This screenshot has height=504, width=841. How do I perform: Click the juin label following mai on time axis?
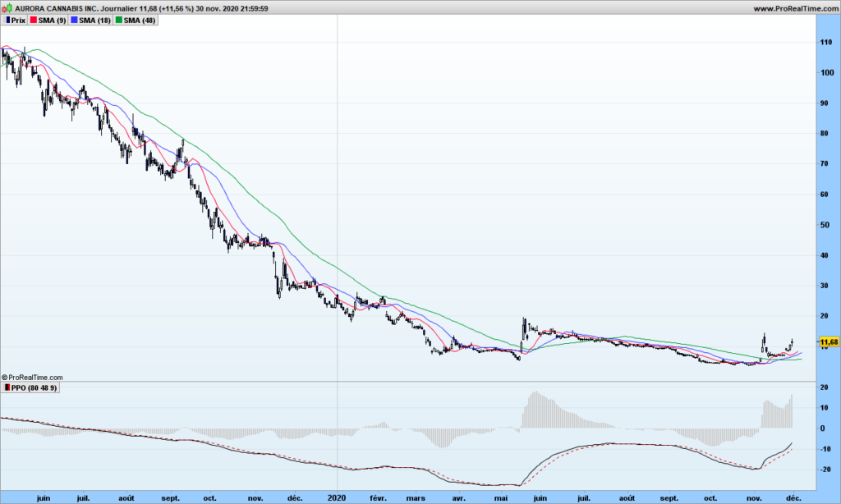click(540, 498)
